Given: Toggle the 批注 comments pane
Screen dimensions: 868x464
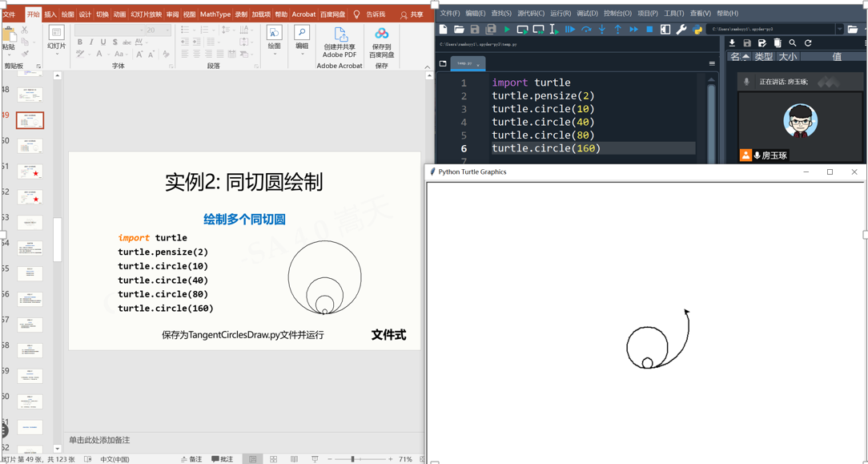Looking at the screenshot, I should tap(223, 459).
